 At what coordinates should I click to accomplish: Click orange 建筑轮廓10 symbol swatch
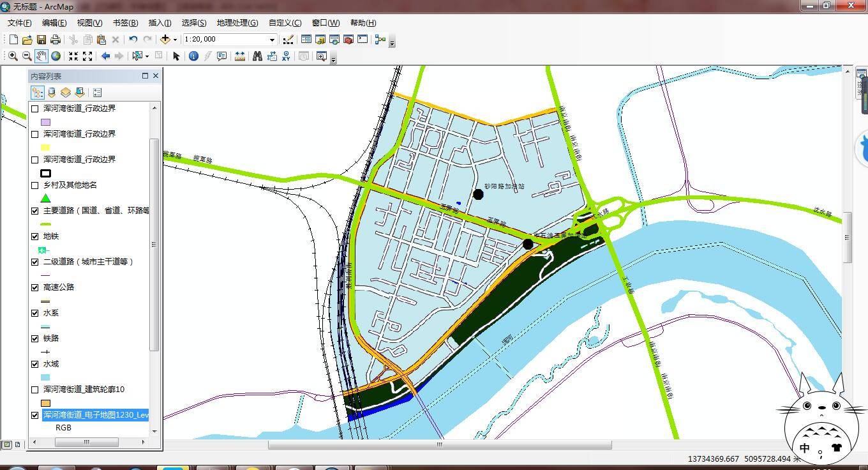pyautogui.click(x=45, y=403)
